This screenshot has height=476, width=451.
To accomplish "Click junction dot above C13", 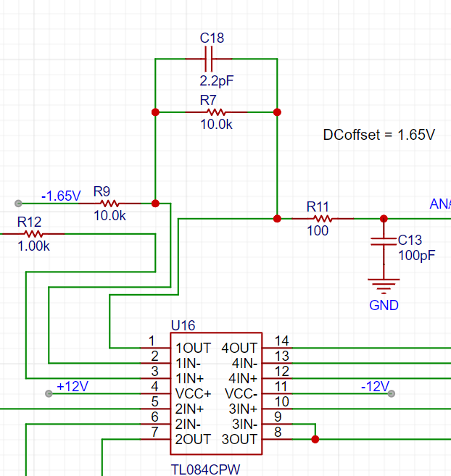I will (384, 219).
